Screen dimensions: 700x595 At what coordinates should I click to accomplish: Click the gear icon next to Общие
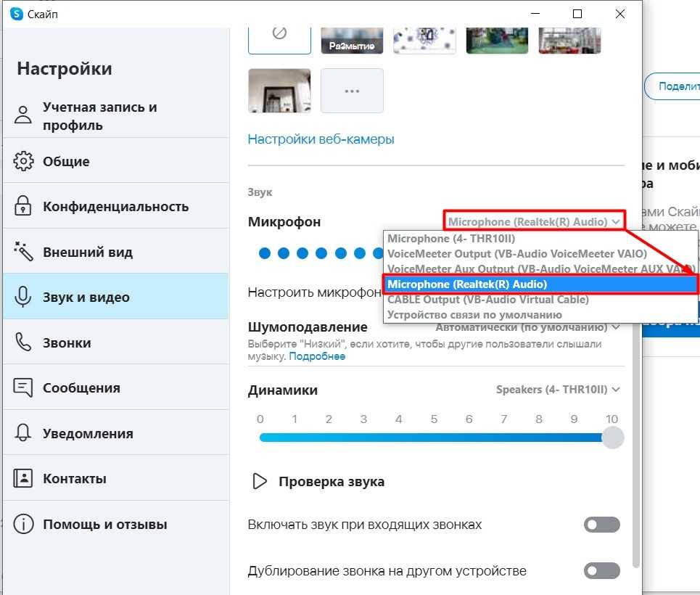pyautogui.click(x=23, y=161)
